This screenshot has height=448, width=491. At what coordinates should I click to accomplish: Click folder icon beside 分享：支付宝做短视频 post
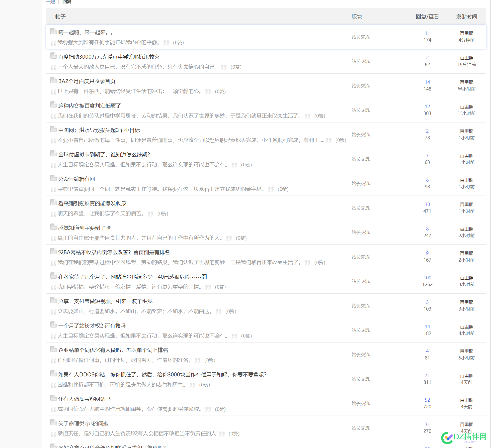pyautogui.click(x=53, y=300)
